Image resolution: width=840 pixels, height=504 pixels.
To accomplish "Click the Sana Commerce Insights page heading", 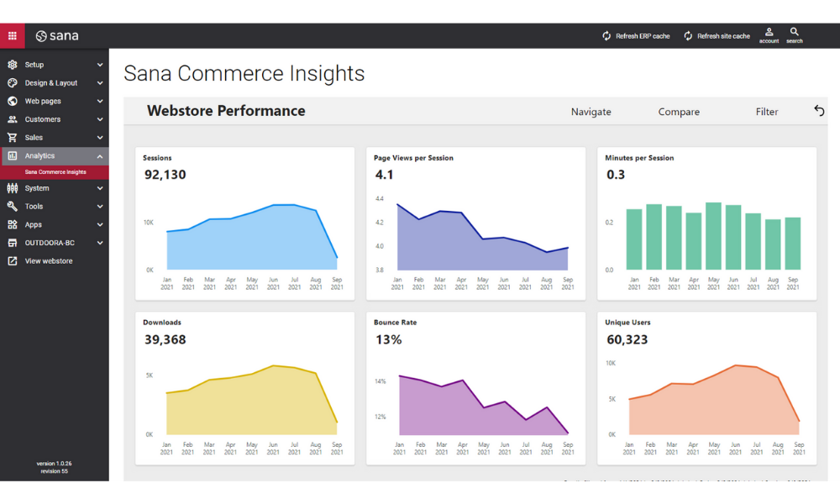I will click(244, 73).
